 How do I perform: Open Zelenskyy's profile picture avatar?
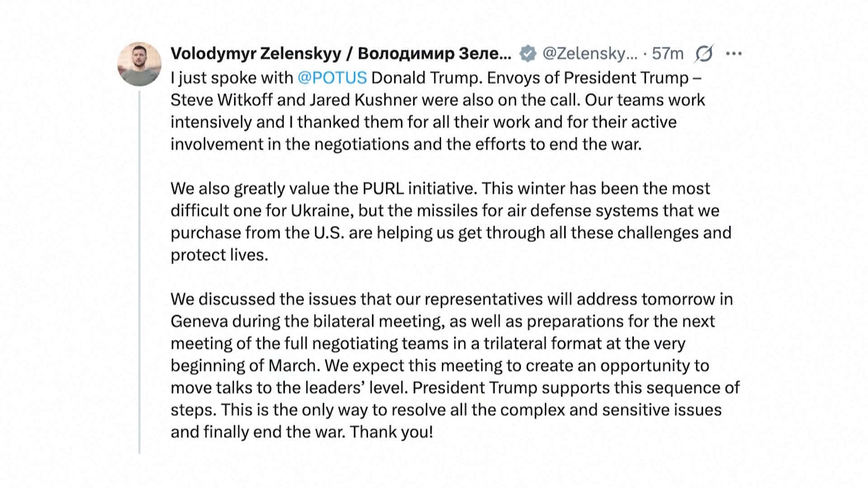139,64
